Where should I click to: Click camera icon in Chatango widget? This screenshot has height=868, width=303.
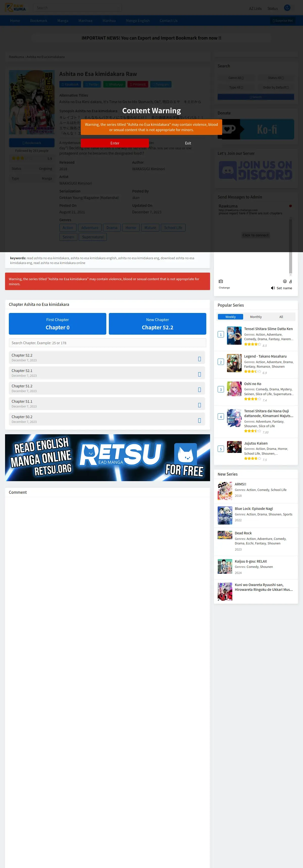(x=221, y=281)
